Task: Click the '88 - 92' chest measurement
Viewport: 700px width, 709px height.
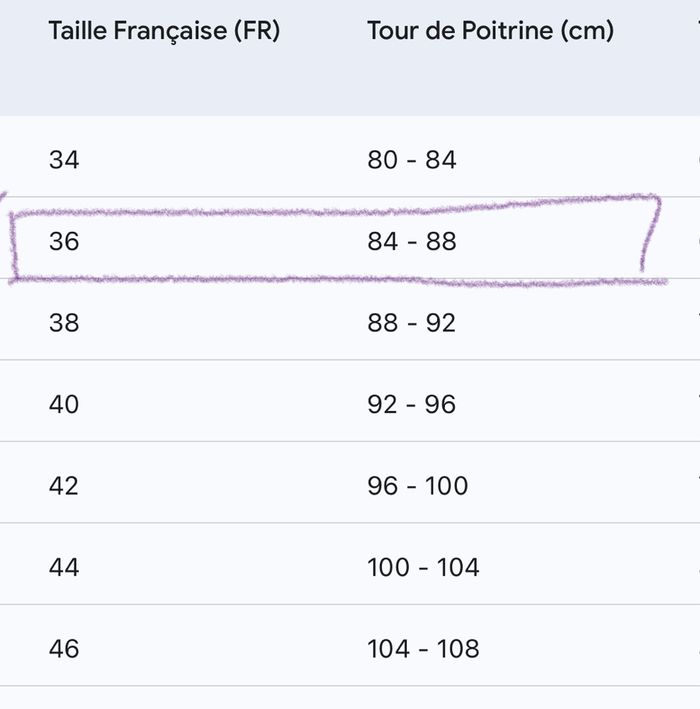Action: point(412,323)
